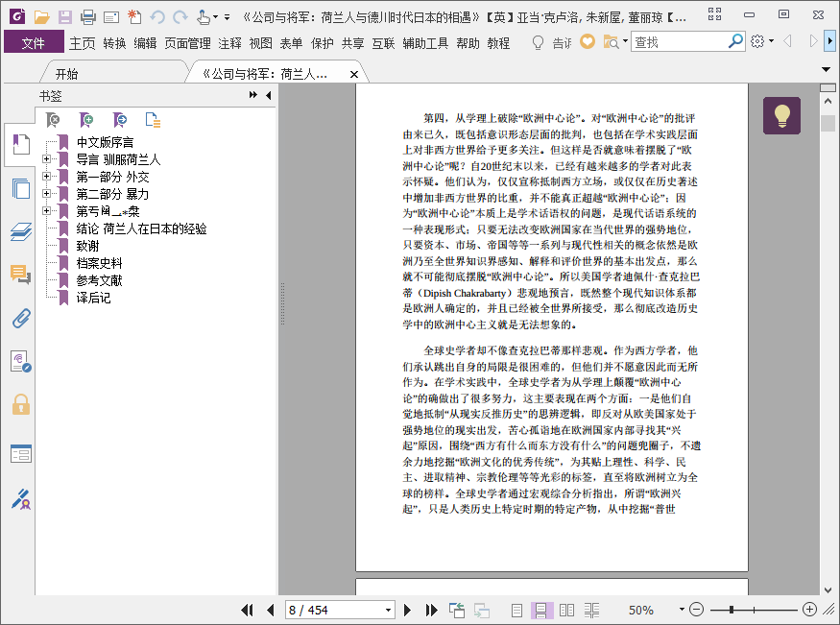The image size is (840, 625).
Task: Open the 文件 menu
Action: 34,42
